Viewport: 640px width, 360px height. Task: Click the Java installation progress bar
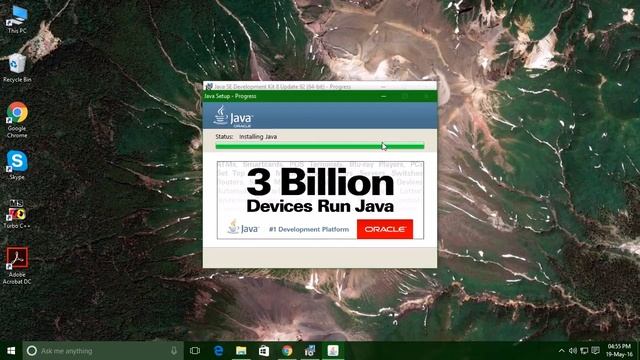tap(320, 146)
